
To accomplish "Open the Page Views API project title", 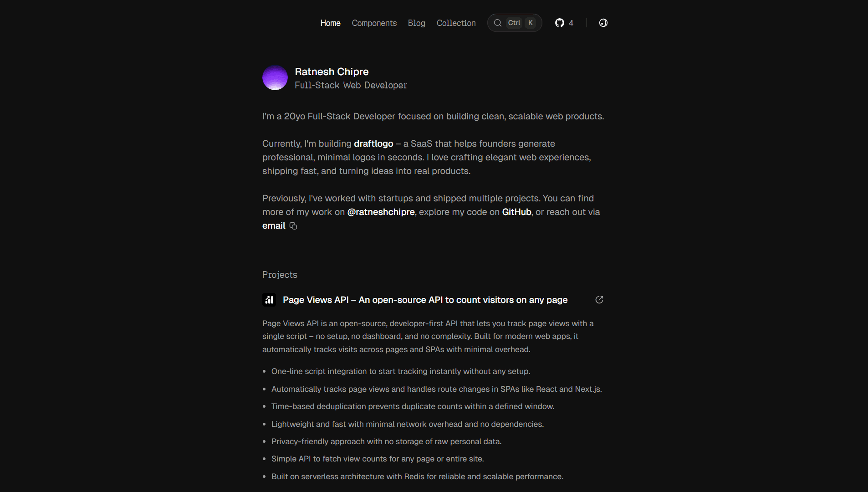I will tap(425, 300).
